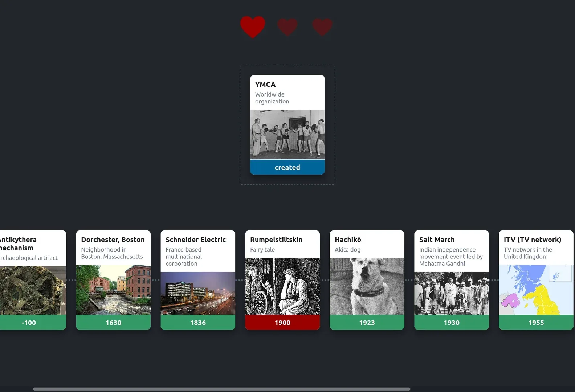Click the Rumpelstiltskin illustration
Viewport: 575px width, 392px height.
[282, 286]
